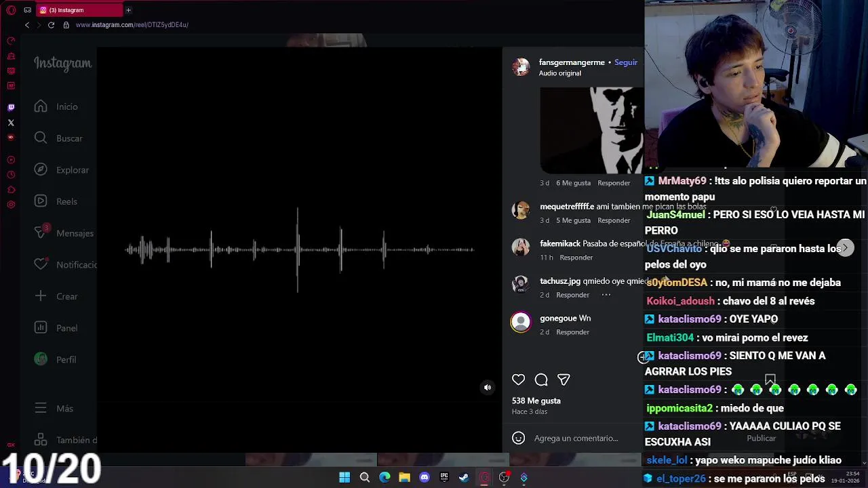The width and height of the screenshot is (868, 488).
Task: Open Twitch in Opera sidebar
Action: pyautogui.click(x=11, y=107)
